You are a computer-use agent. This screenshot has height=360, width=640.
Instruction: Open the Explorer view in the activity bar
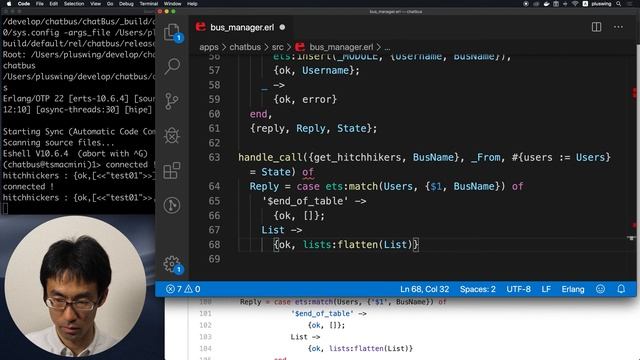tap(172, 32)
